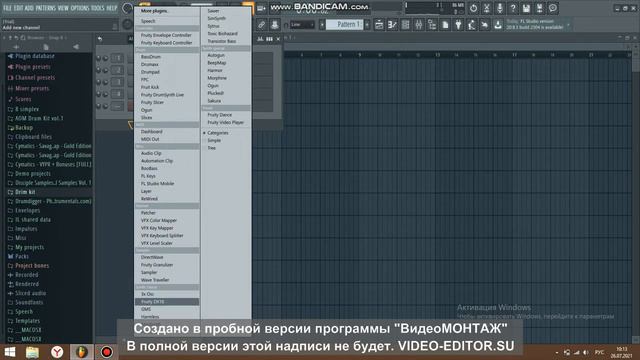Open the TOOLS menu
This screenshot has height=360, width=640.
tap(98, 8)
